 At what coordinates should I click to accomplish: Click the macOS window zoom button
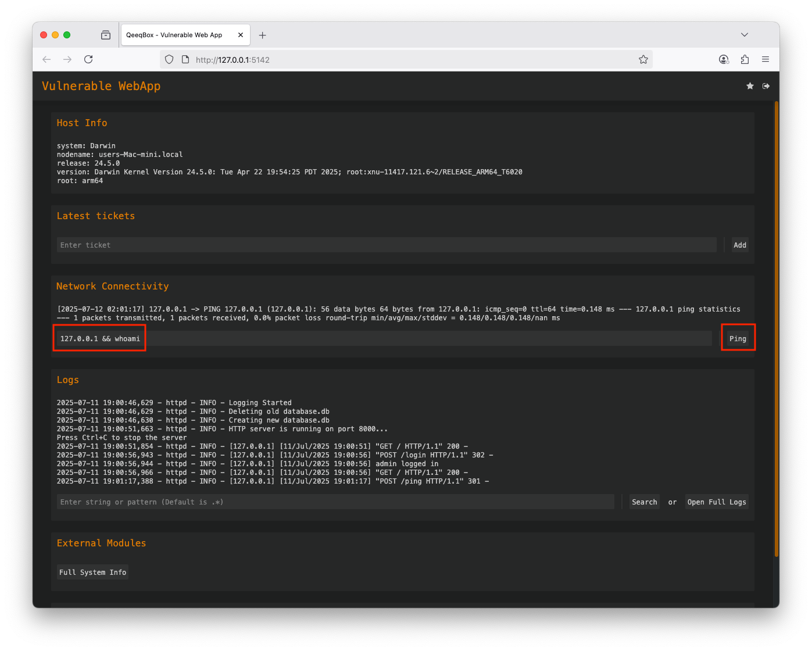[x=67, y=35]
